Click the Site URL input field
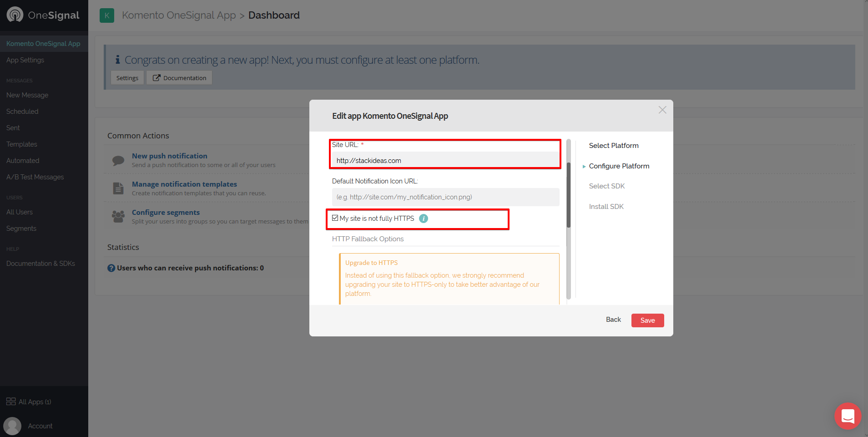This screenshot has width=868, height=437. click(x=446, y=160)
